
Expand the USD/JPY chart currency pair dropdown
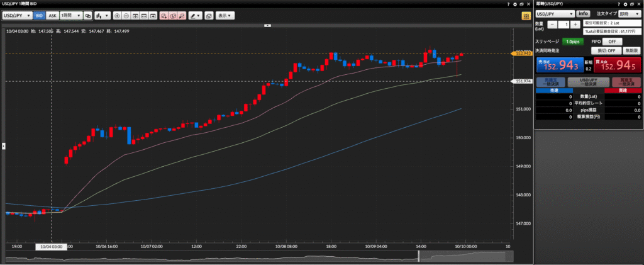pos(18,14)
